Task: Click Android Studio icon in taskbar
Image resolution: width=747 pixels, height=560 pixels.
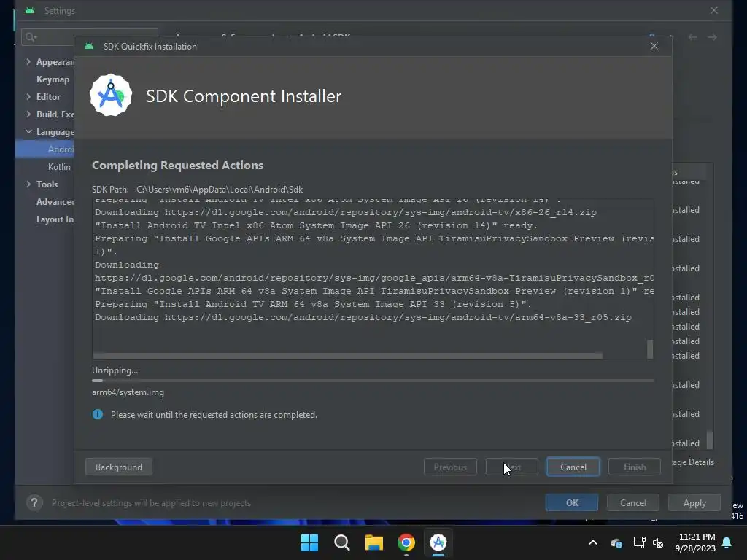Action: tap(438, 542)
